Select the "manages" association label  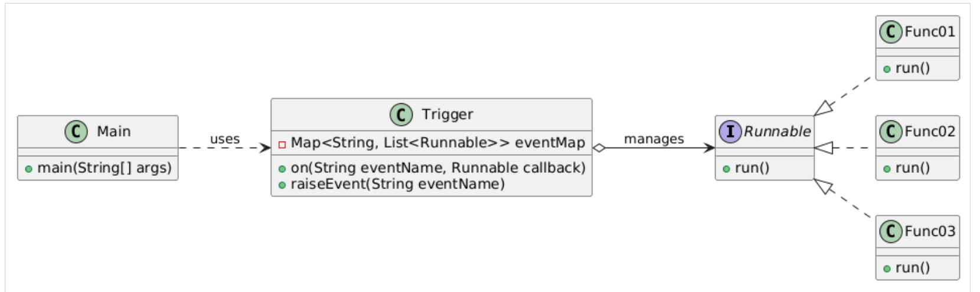point(654,139)
